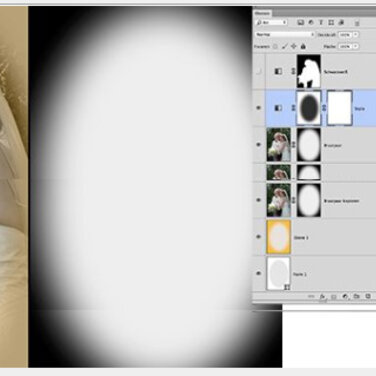Link layers using the bottom chain icon

pyautogui.click(x=311, y=296)
